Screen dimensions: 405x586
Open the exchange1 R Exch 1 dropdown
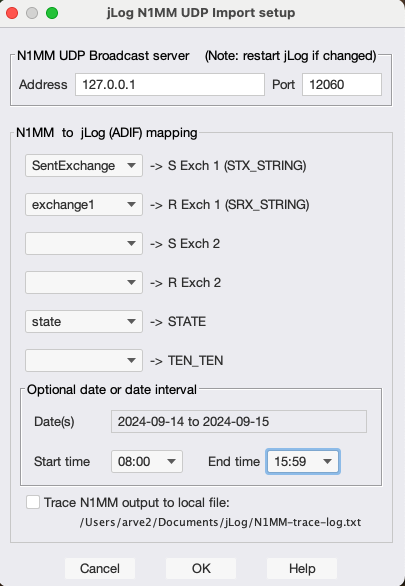(x=84, y=204)
